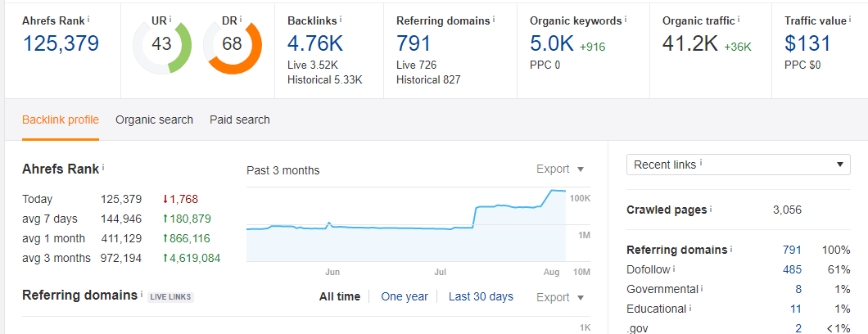Click the Backlinks info icon
Screen dimensions: 868x334
click(341, 18)
